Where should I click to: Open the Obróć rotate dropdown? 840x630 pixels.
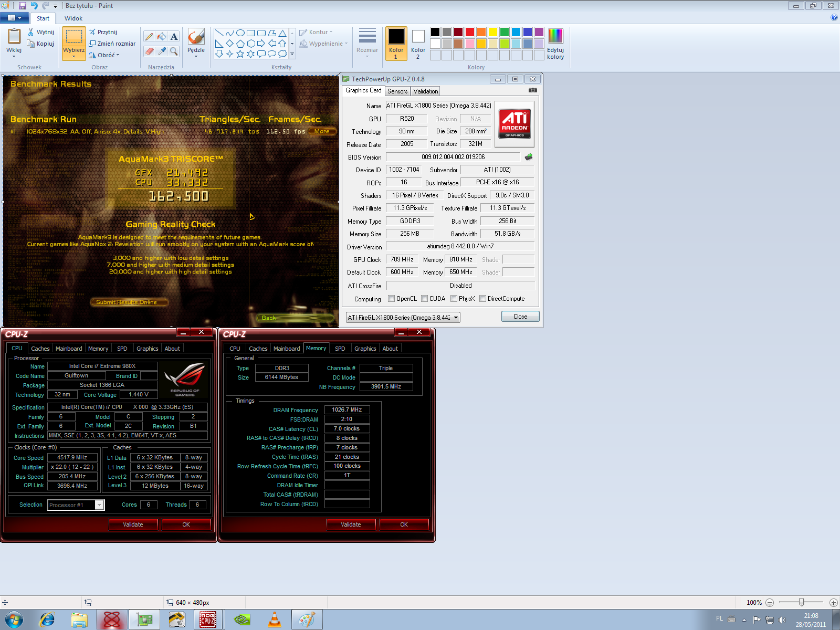(x=104, y=55)
